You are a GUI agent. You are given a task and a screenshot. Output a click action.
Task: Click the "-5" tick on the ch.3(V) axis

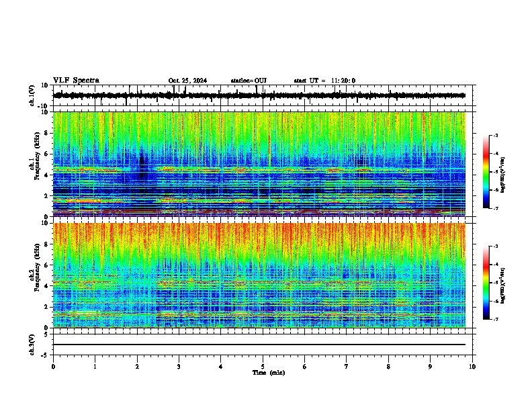45,355
